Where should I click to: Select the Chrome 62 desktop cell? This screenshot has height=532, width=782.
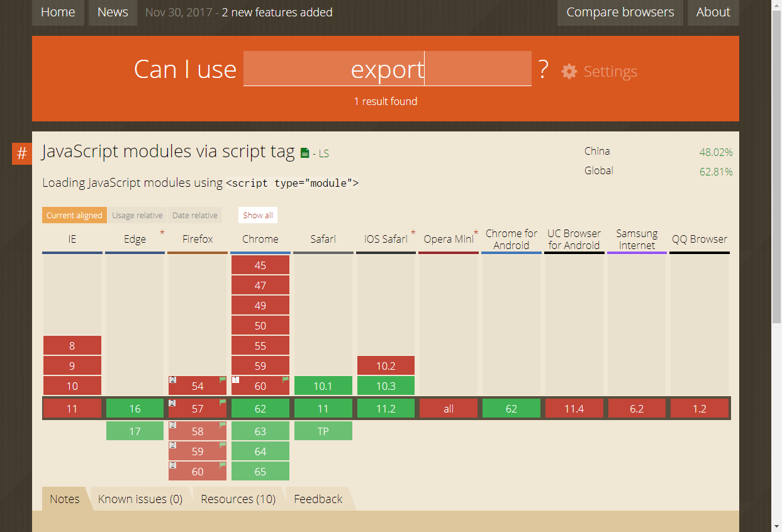pos(260,409)
